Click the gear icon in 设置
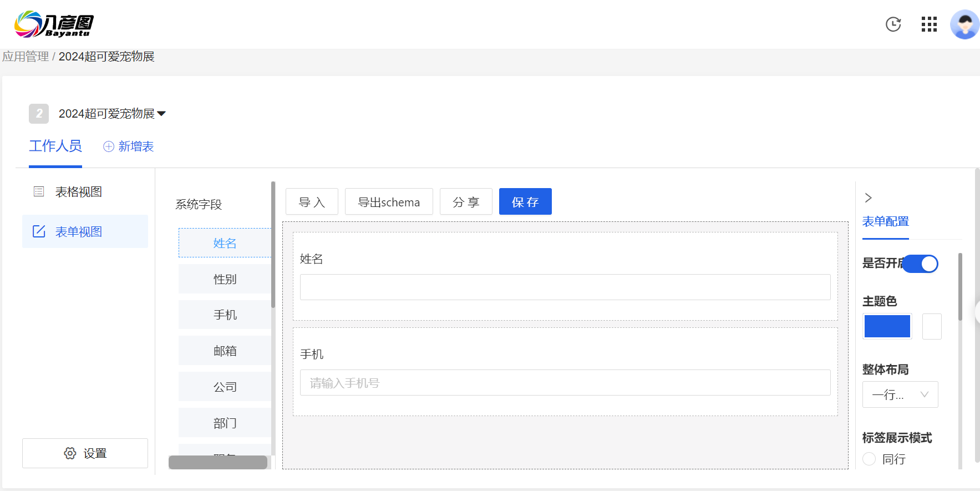This screenshot has width=980, height=491. (70, 453)
